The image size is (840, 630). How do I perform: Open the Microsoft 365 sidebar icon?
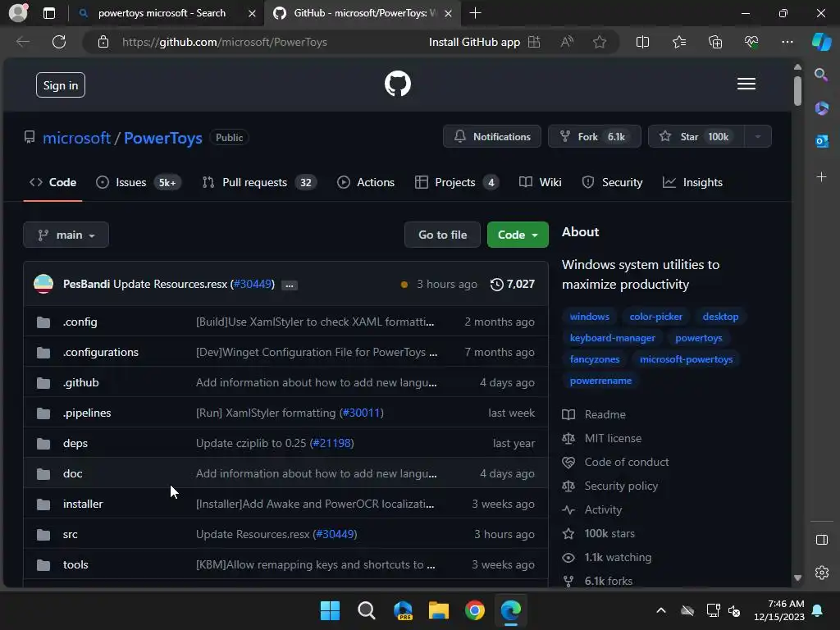tap(821, 107)
